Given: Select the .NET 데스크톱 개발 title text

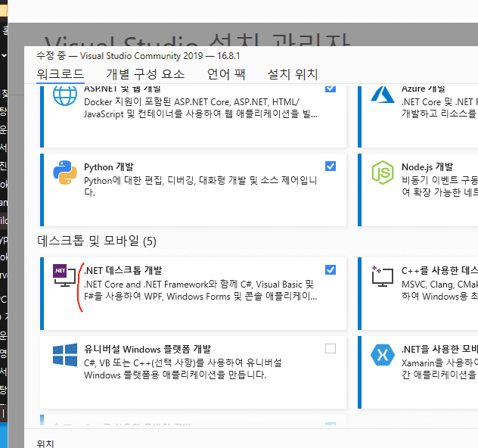Looking at the screenshot, I should [x=123, y=270].
